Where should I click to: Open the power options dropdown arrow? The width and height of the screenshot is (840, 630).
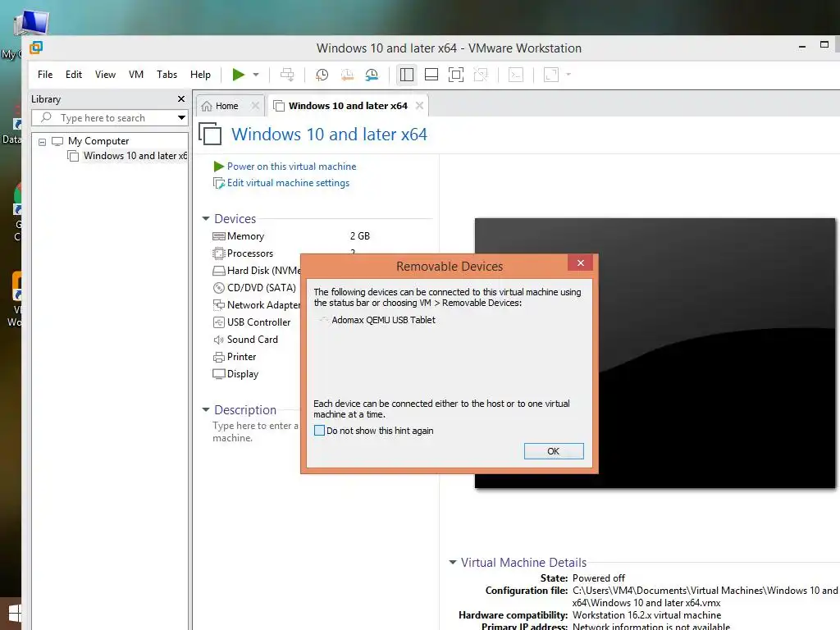[256, 75]
